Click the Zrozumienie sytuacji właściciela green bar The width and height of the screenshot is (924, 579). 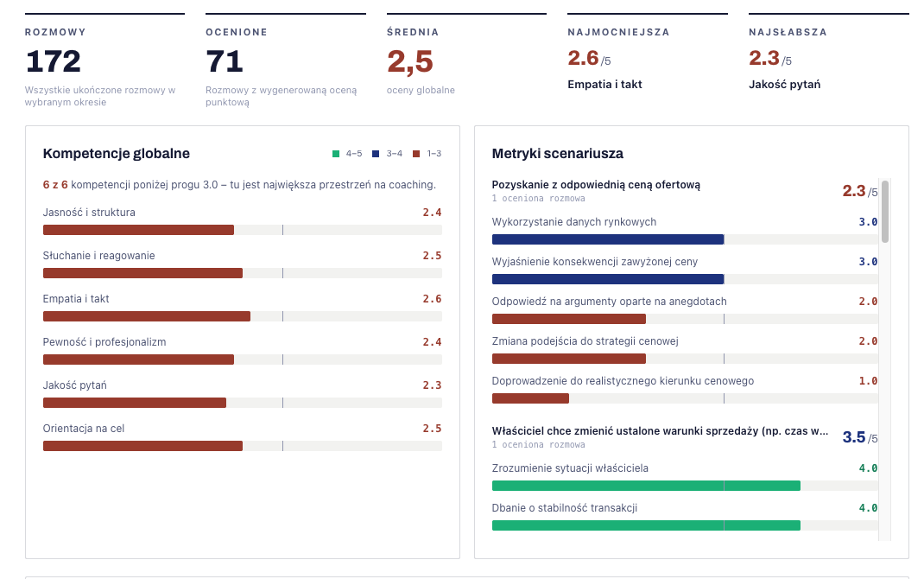click(685, 486)
